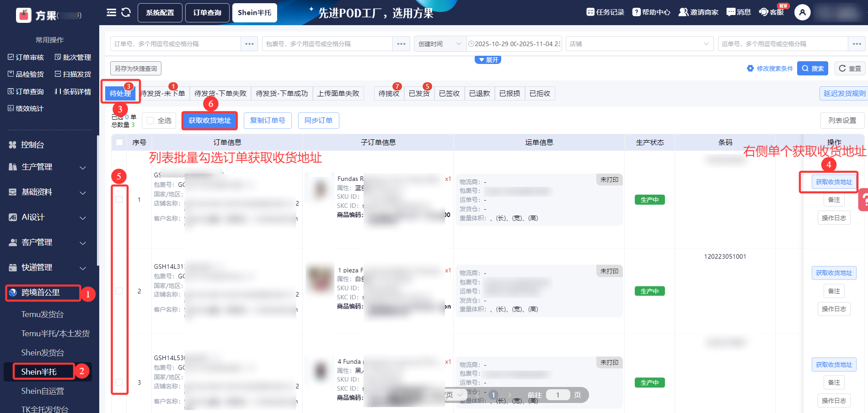Click 同步订单 button
Image resolution: width=868 pixels, height=413 pixels.
(x=318, y=121)
